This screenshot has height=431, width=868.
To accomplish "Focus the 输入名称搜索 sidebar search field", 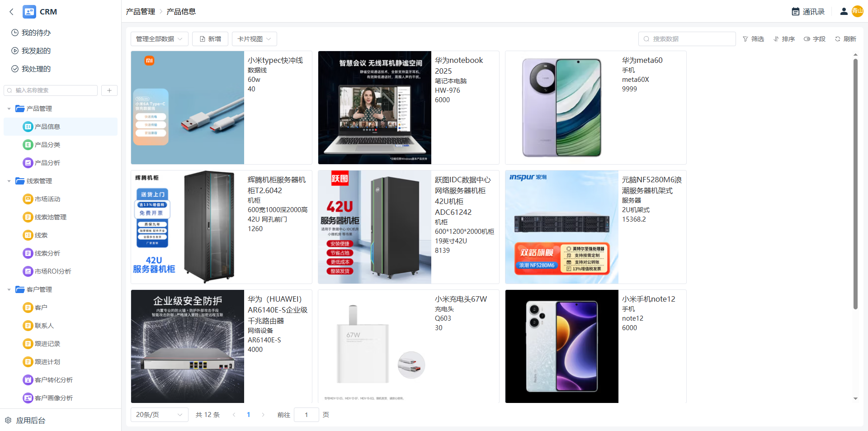I will (x=51, y=90).
